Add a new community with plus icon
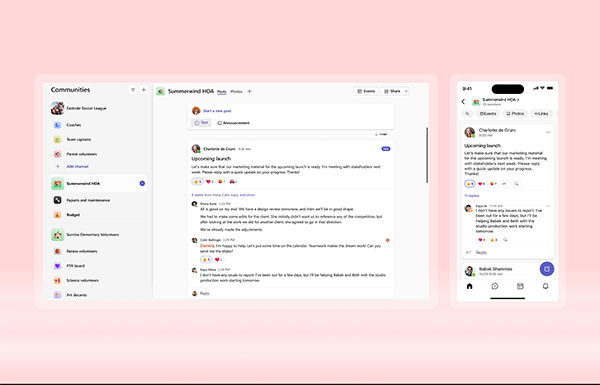 pos(144,90)
